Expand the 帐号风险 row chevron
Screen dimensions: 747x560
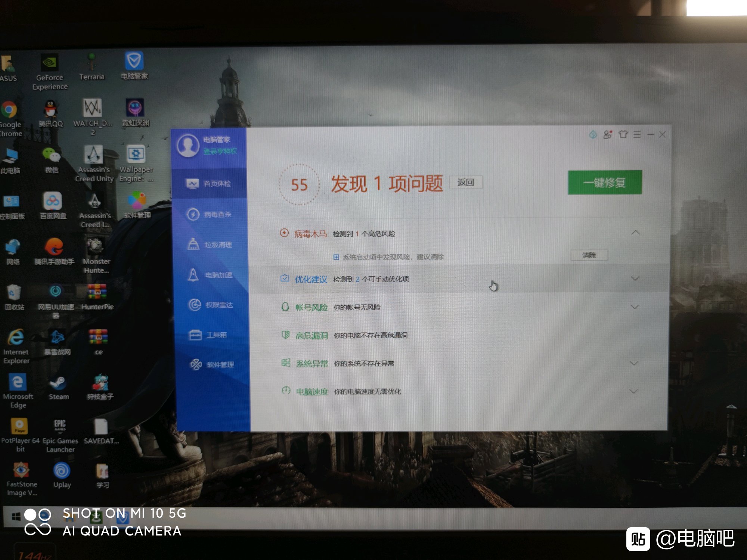pyautogui.click(x=635, y=307)
